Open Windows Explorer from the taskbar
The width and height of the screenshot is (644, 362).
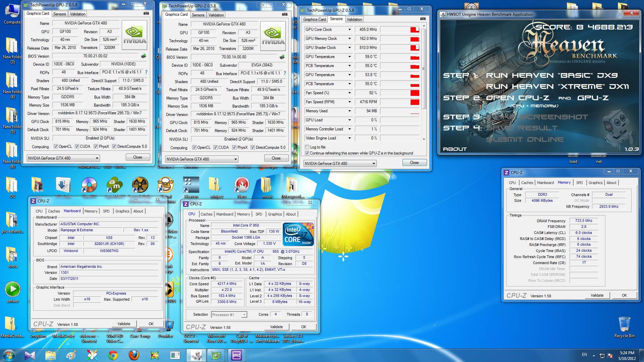tap(50, 355)
